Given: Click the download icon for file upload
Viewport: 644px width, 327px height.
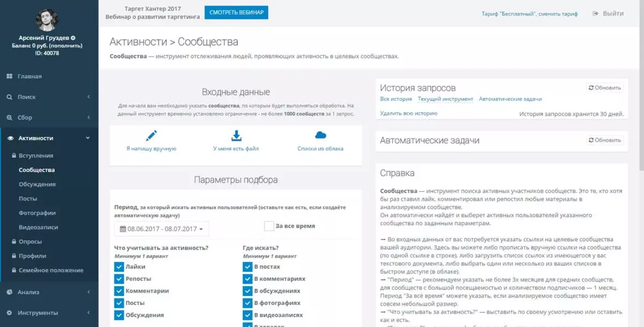Looking at the screenshot, I should point(236,135).
